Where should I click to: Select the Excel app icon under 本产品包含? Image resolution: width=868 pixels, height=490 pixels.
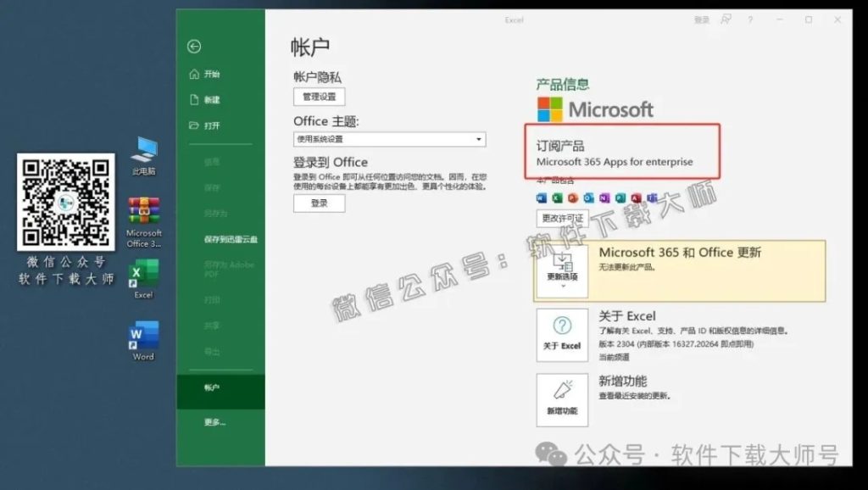point(557,198)
